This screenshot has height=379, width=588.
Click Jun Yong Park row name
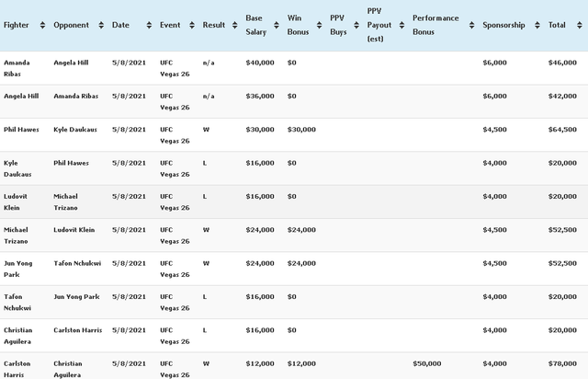[17, 269]
